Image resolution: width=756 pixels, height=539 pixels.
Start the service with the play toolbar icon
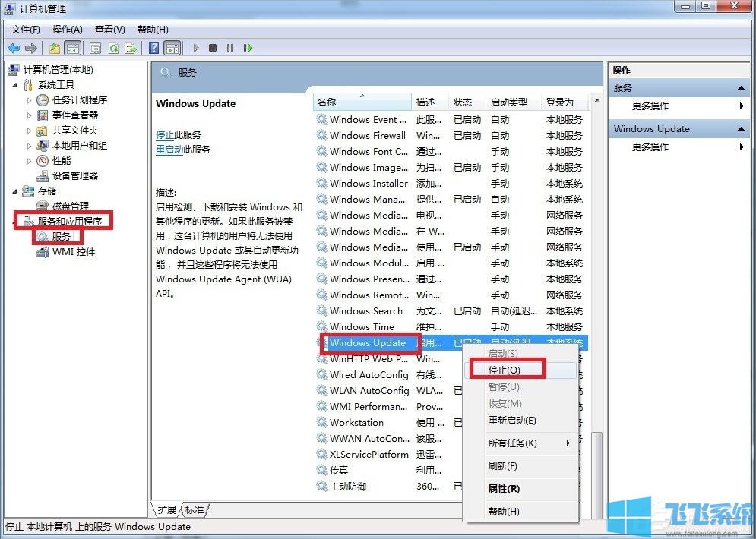(x=196, y=48)
